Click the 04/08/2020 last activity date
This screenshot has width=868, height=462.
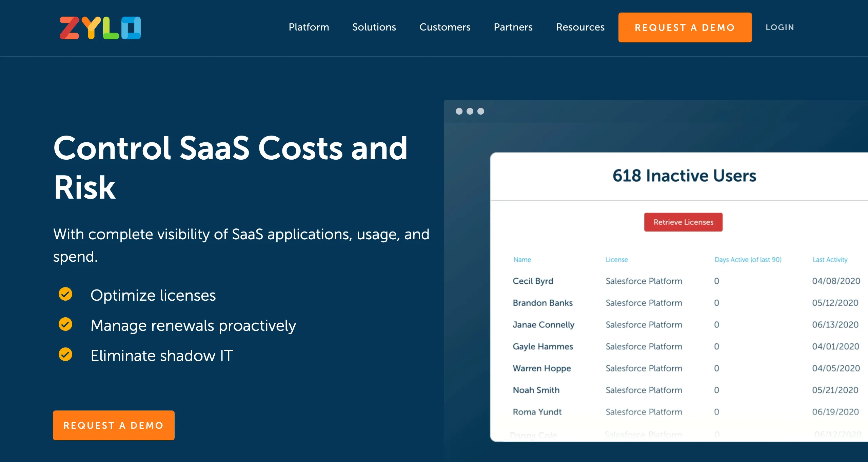pyautogui.click(x=836, y=281)
